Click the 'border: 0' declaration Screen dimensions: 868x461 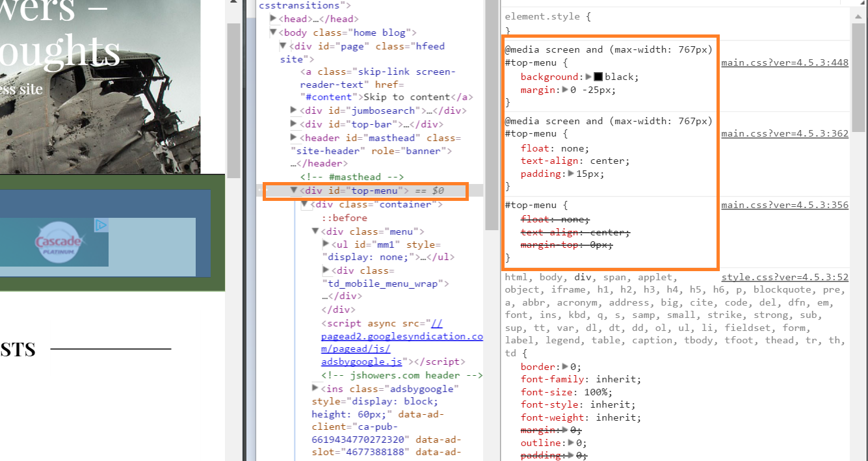(551, 367)
